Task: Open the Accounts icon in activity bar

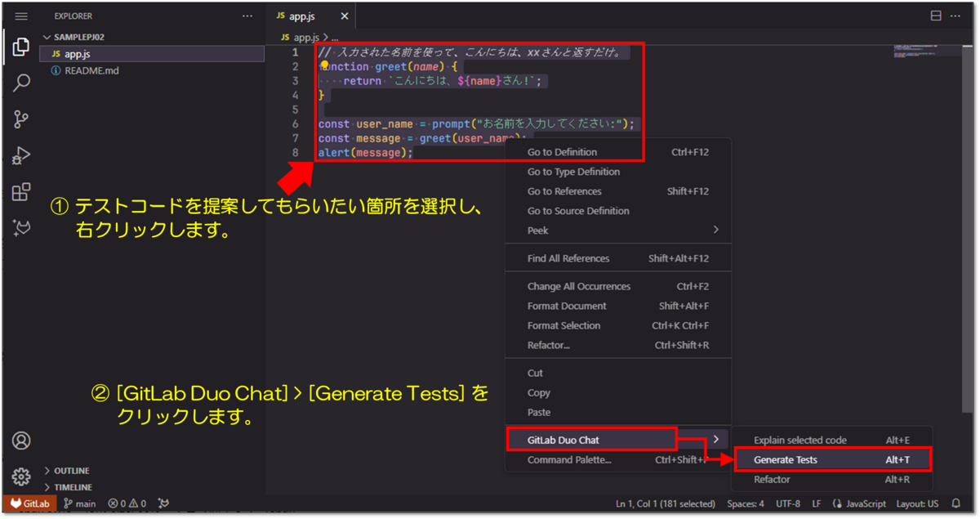Action: 21,440
